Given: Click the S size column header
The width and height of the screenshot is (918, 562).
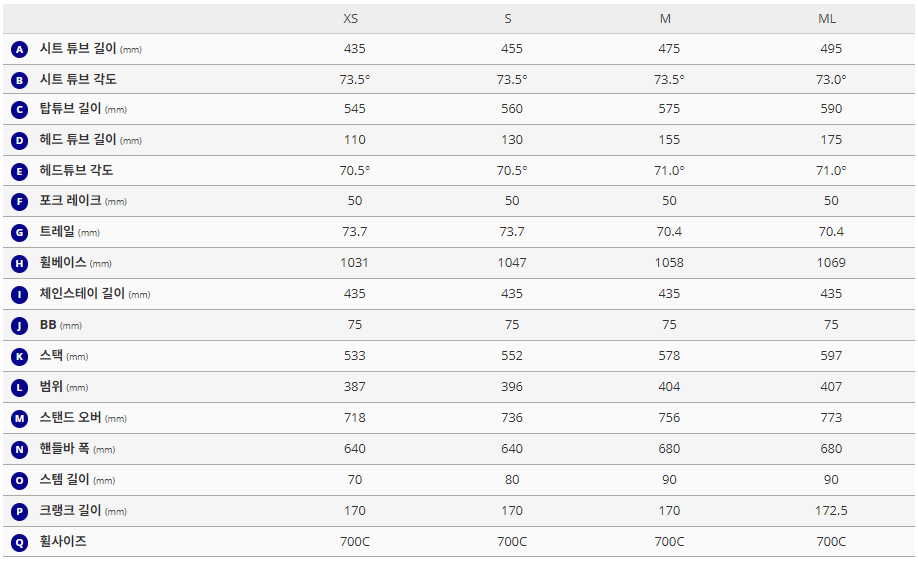Looking at the screenshot, I should [508, 19].
